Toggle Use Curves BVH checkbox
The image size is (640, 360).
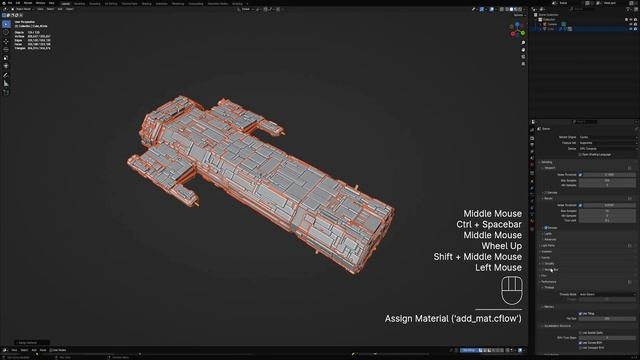[580, 343]
